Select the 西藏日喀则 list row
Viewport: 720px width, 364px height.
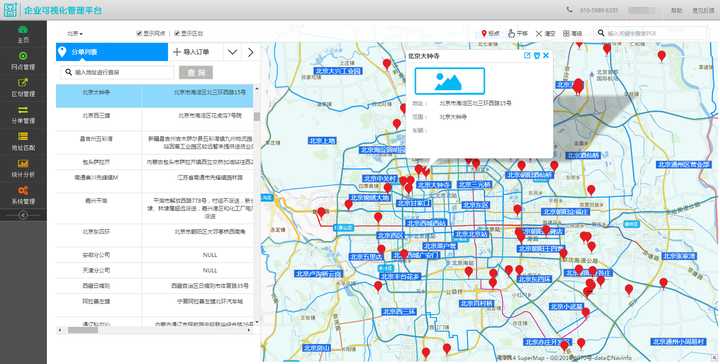tap(154, 286)
